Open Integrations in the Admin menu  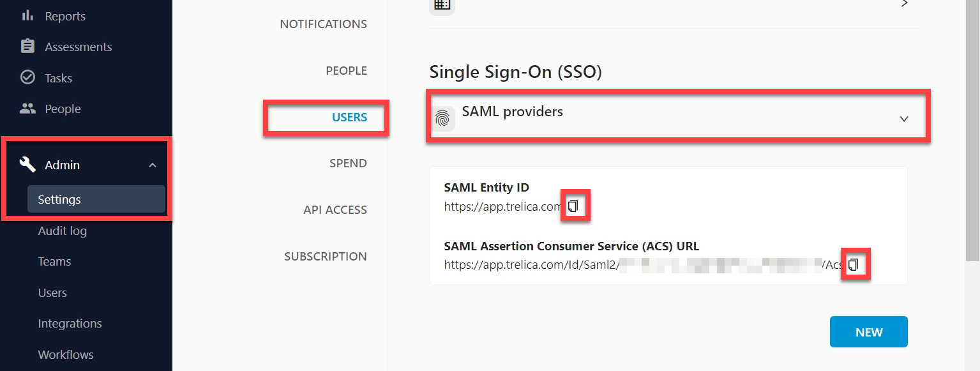[x=70, y=324]
